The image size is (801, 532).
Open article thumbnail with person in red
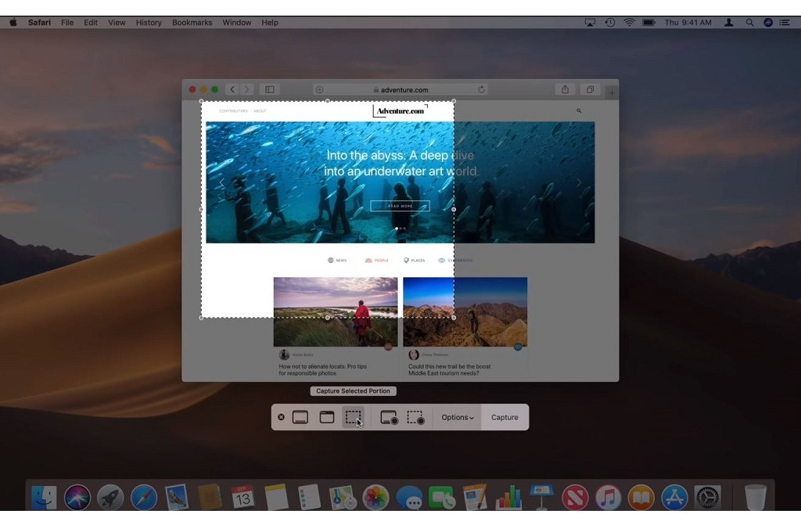pyautogui.click(x=336, y=311)
